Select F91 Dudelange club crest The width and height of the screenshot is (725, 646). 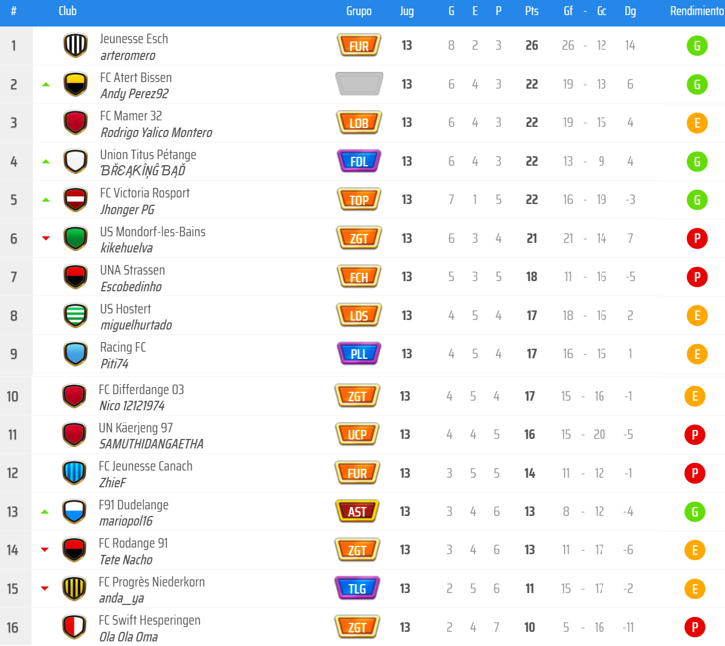(75, 511)
